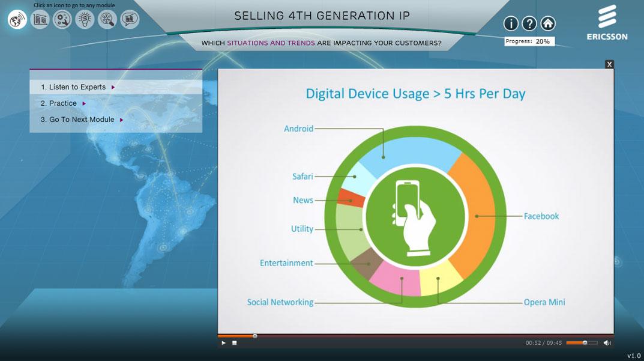Stop the video playback
The image size is (644, 361).
(235, 343)
